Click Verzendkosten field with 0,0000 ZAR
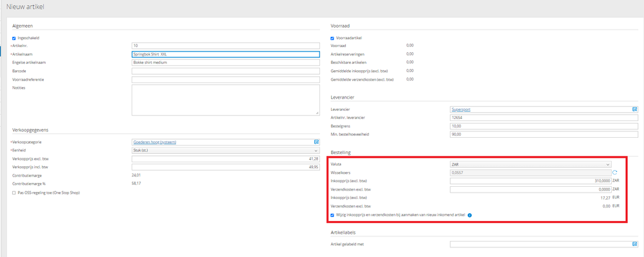This screenshot has width=644, height=257. [x=530, y=189]
